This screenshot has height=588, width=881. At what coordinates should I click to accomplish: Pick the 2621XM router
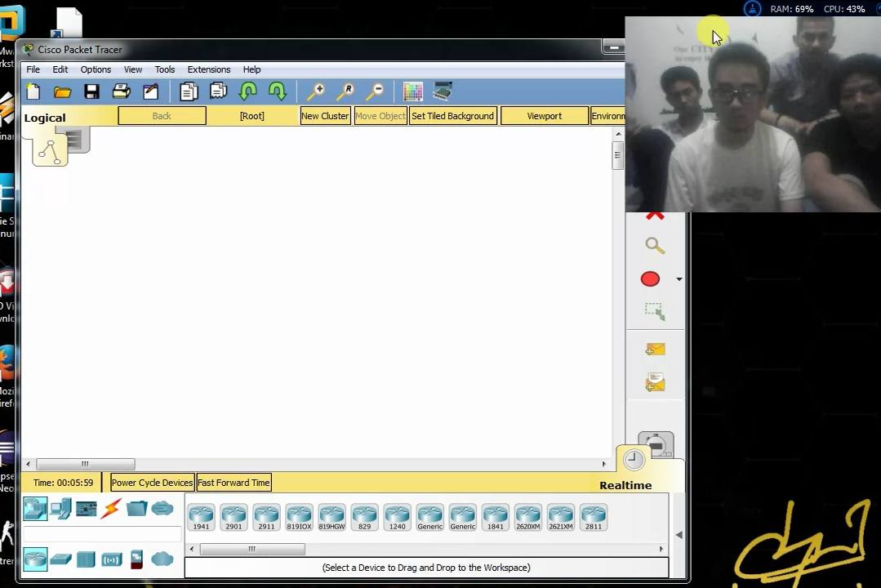pos(561,517)
